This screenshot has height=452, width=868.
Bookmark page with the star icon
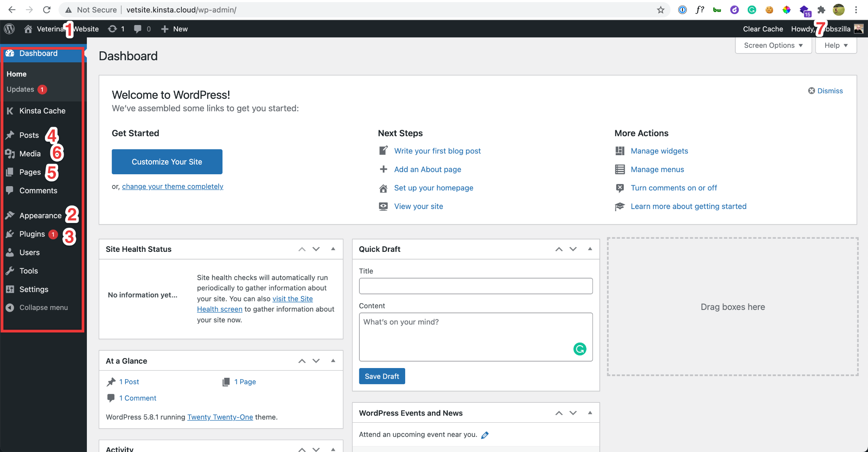tap(660, 10)
